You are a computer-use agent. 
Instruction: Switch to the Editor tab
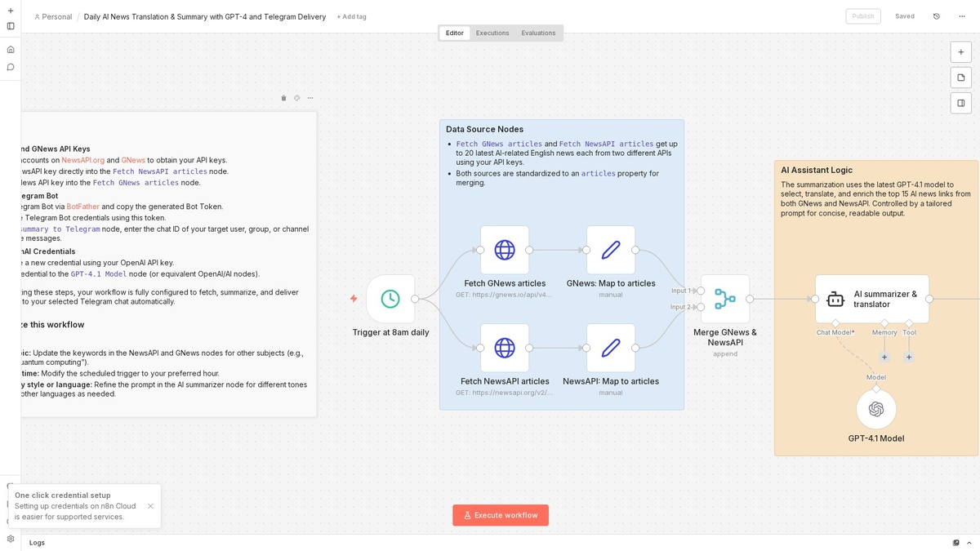(455, 33)
